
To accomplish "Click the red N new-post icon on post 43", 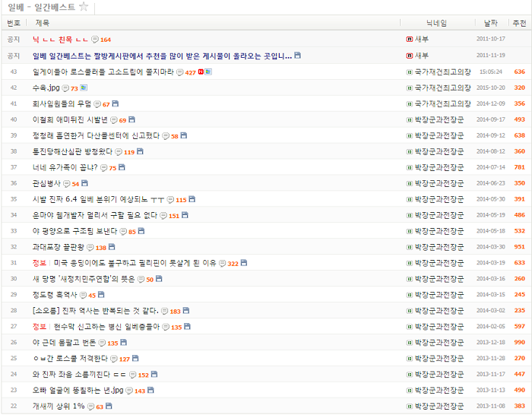I will click(201, 71).
